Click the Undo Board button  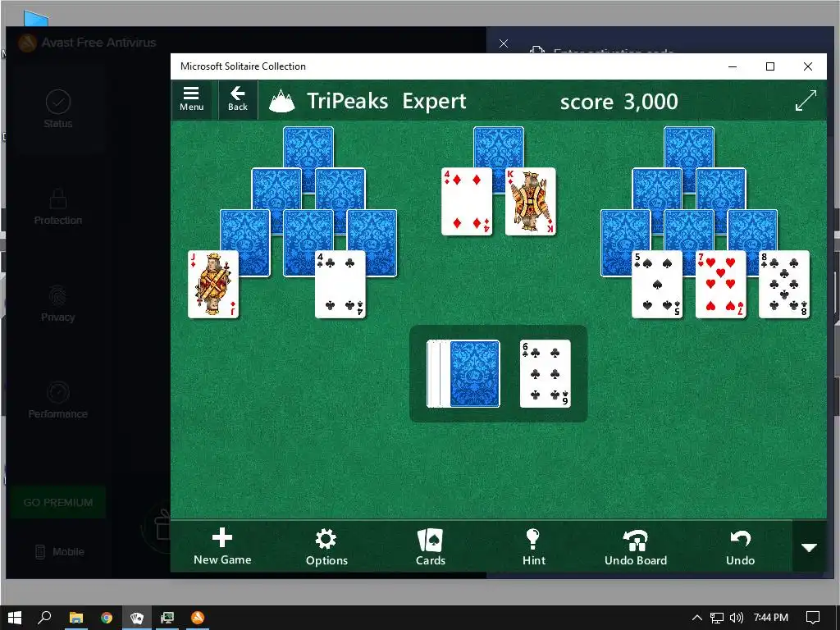[x=636, y=546]
